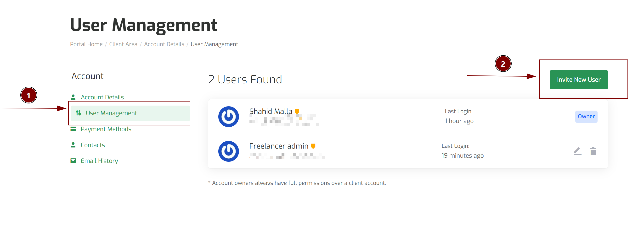Click the trash icon to delete Freelancer admin
The image size is (644, 236).
point(593,151)
